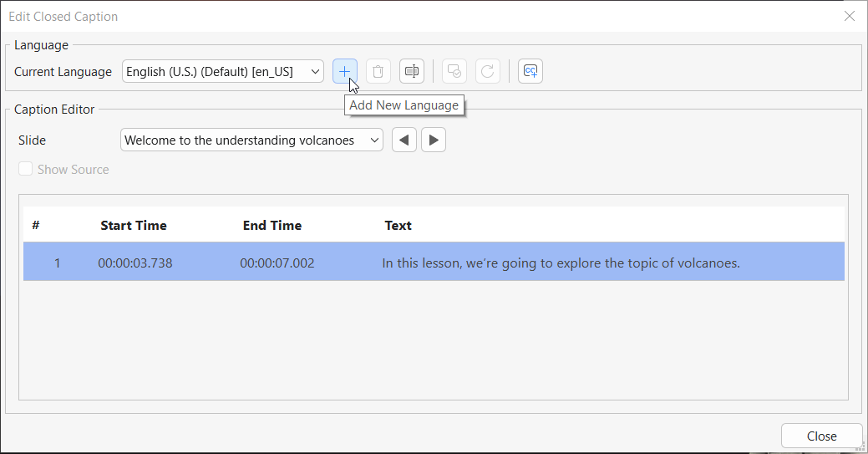Select caption row number 1
Image resolution: width=868 pixels, height=454 pixels.
click(58, 263)
